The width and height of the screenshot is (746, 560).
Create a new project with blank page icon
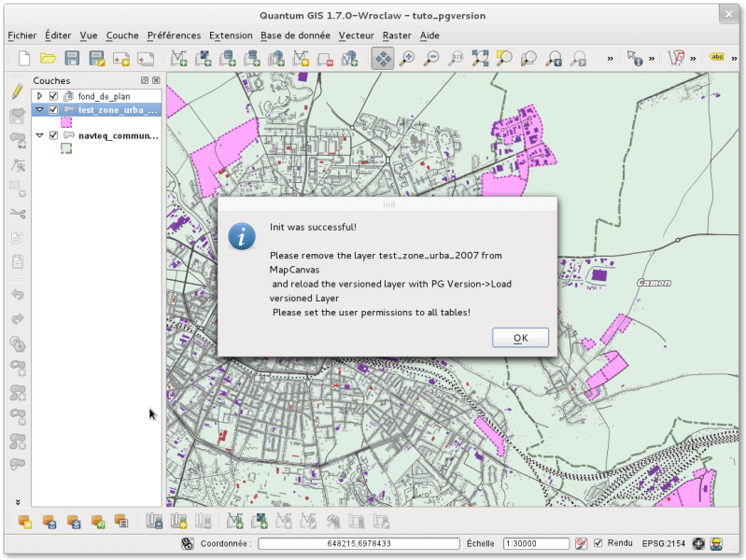click(23, 59)
